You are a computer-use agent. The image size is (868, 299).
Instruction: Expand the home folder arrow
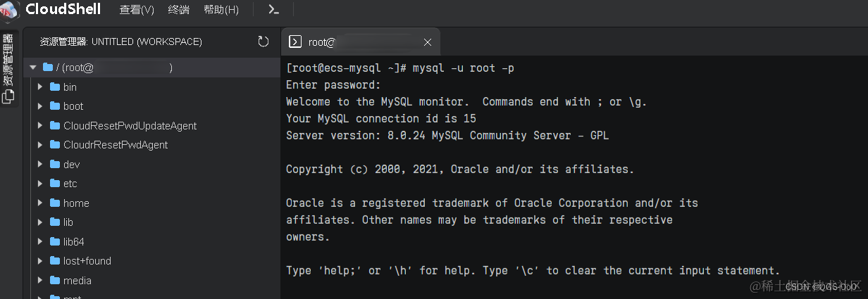pos(40,203)
